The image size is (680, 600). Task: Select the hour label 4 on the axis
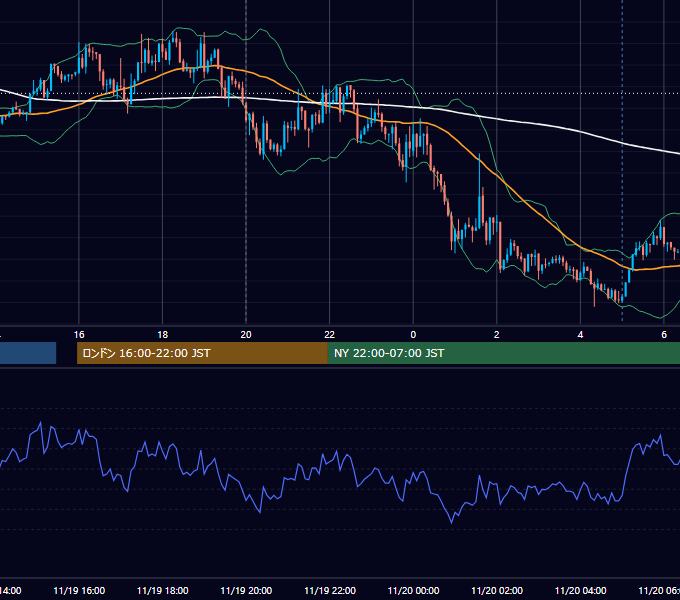[x=580, y=335]
